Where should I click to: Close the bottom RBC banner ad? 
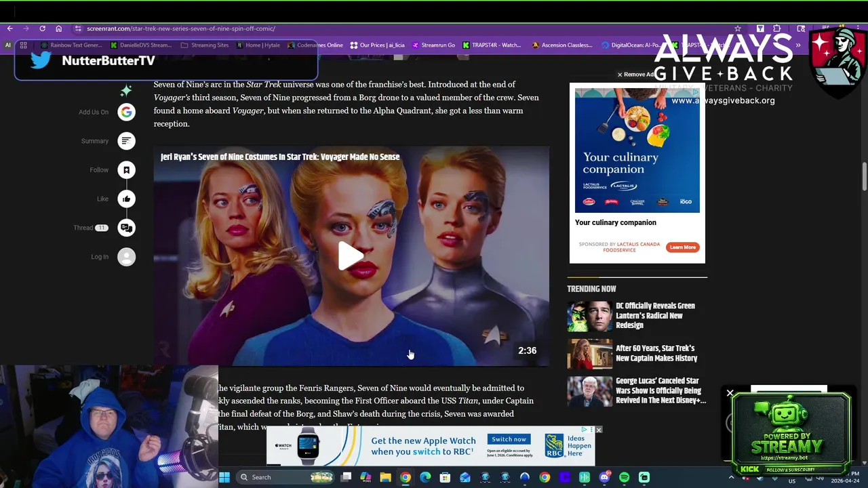tap(598, 430)
